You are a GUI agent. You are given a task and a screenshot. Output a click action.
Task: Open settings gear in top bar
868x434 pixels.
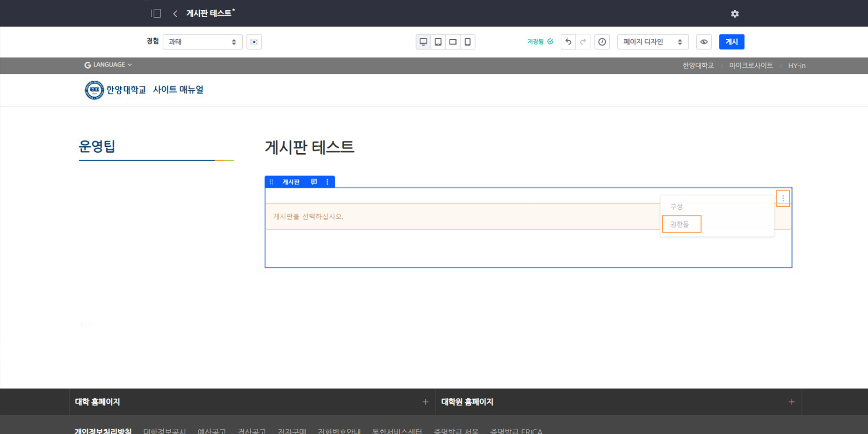[x=735, y=14]
